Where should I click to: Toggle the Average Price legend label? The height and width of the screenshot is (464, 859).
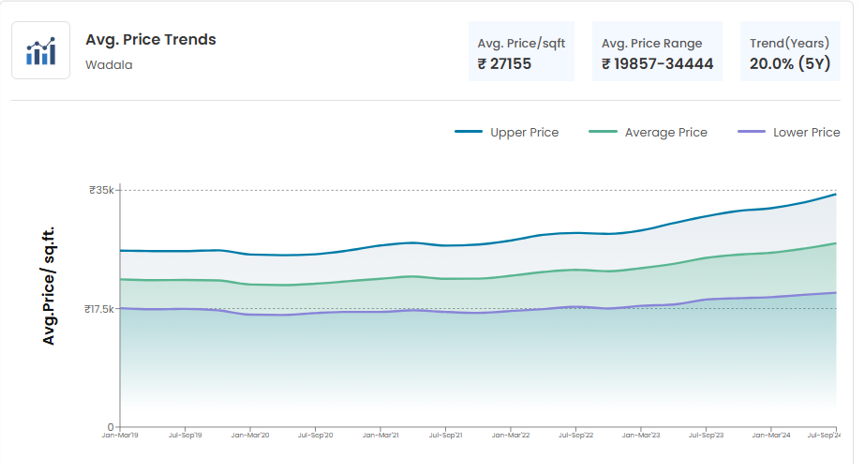click(x=665, y=132)
